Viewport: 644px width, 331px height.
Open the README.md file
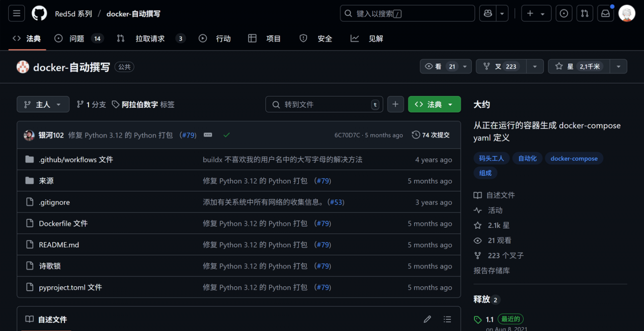59,245
